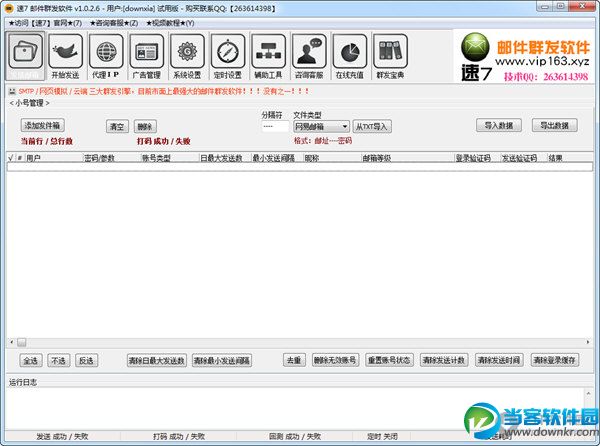Click the 密码/参数 column header
Screen dimensions: 600x446
(x=112, y=158)
